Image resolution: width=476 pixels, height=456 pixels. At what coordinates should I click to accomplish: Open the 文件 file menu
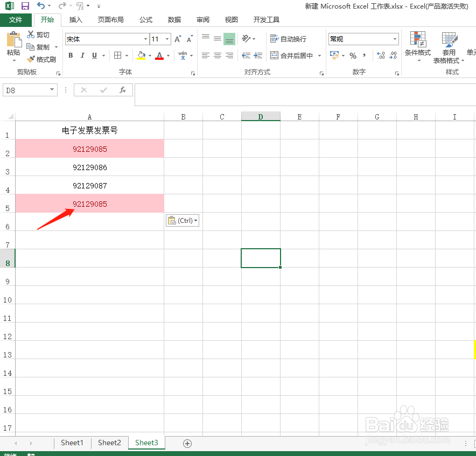pyautogui.click(x=16, y=20)
